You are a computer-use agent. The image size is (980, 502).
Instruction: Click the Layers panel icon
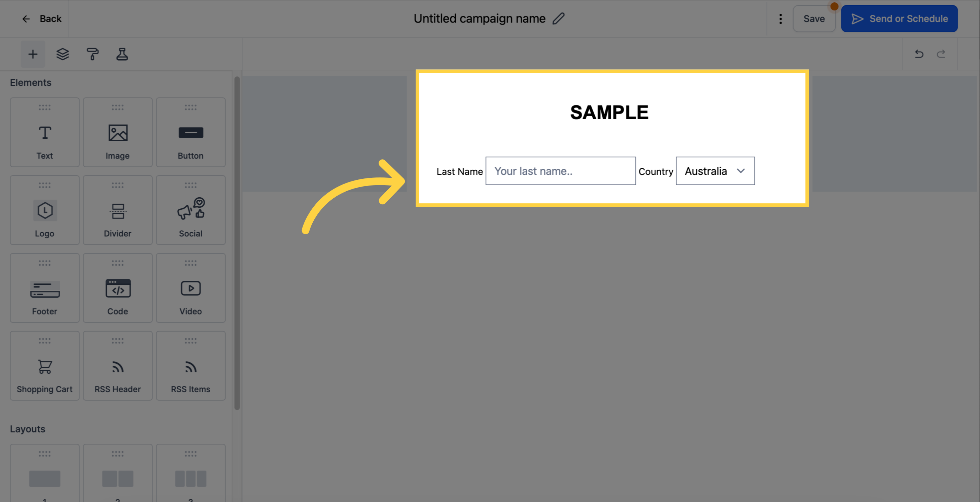(63, 54)
